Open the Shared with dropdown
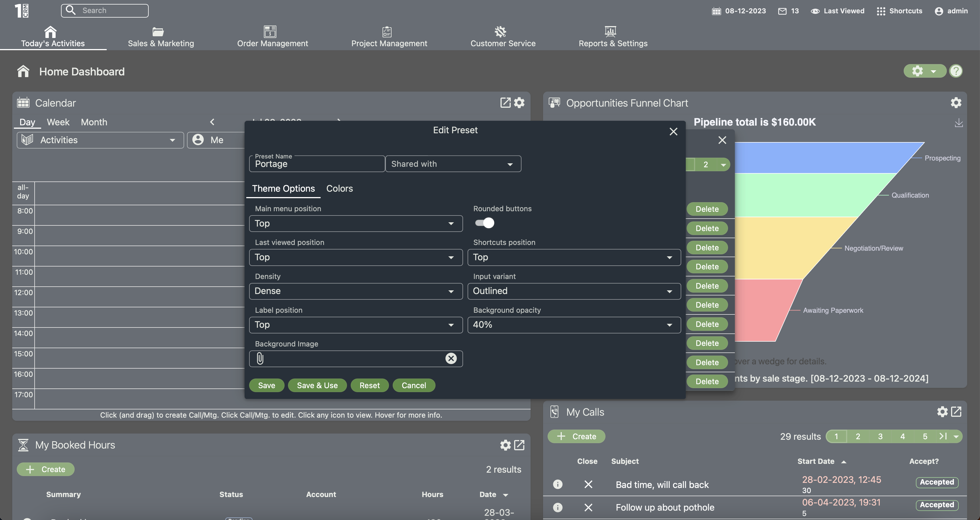Image resolution: width=980 pixels, height=520 pixels. 453,164
